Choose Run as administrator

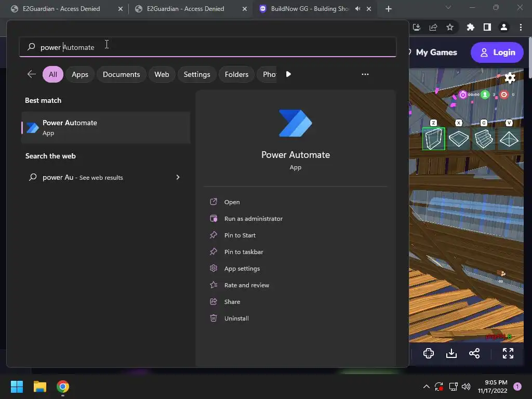[x=253, y=219]
